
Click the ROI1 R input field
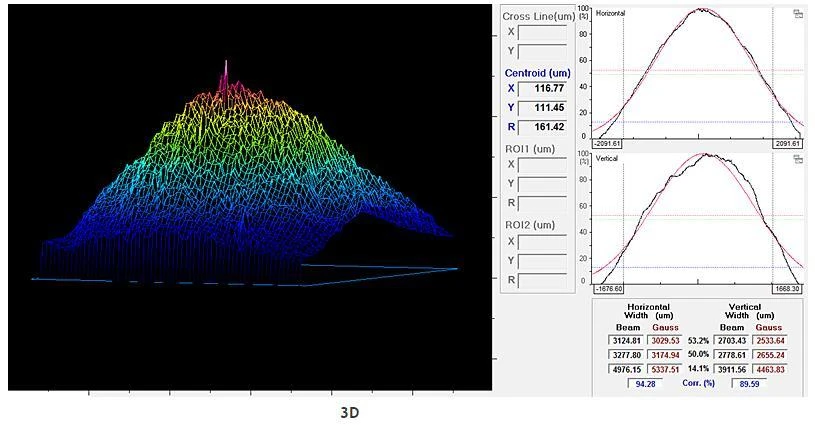[x=542, y=203]
